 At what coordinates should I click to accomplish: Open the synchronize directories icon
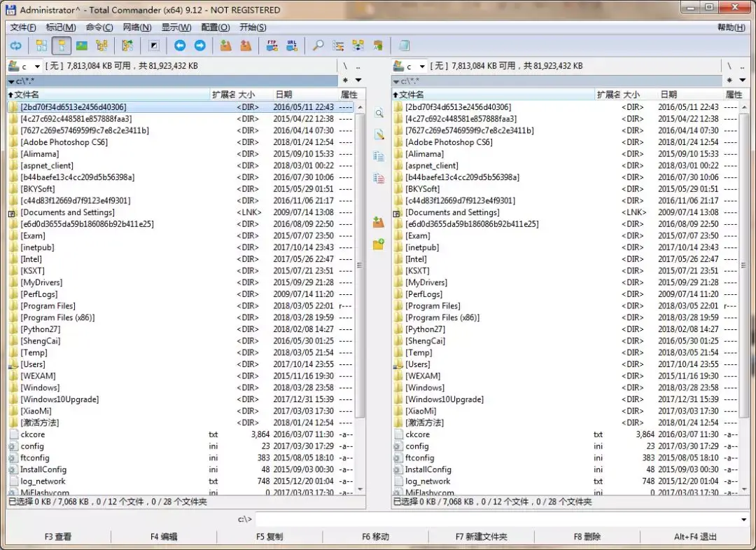358,46
